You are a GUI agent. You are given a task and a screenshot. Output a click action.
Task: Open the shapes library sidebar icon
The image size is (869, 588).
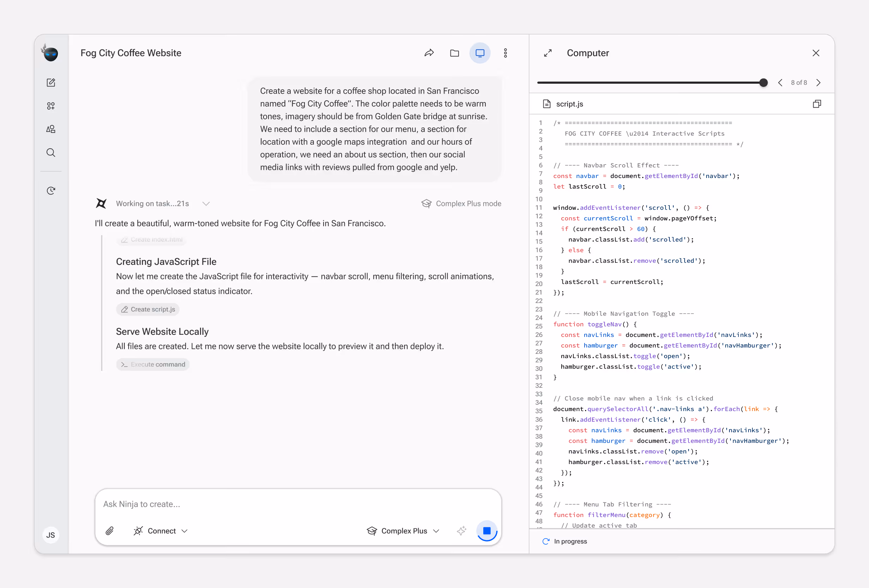click(x=51, y=129)
